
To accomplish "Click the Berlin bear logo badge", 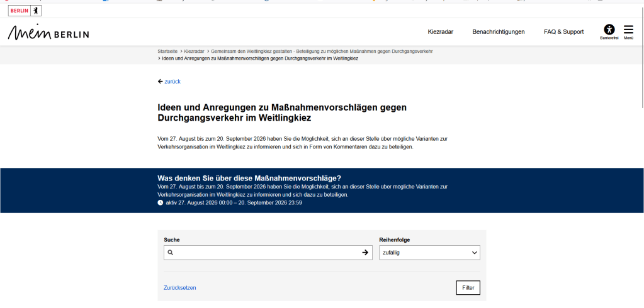I will (25, 11).
